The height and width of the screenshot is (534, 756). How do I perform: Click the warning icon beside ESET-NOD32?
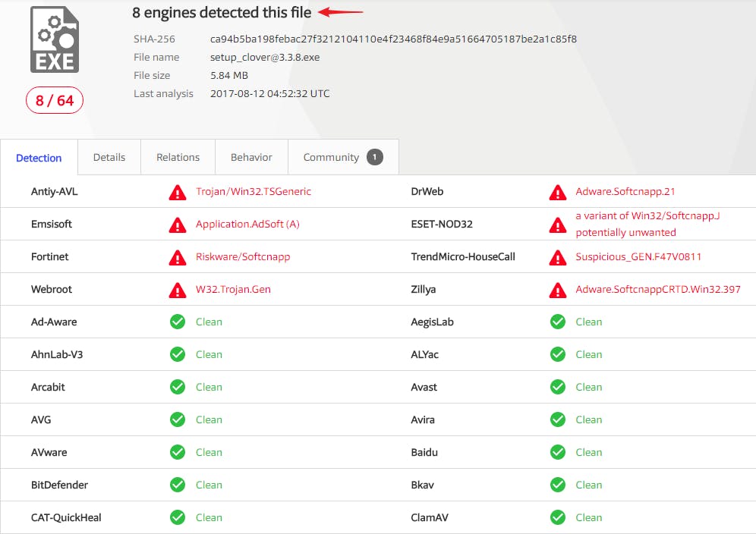558,223
